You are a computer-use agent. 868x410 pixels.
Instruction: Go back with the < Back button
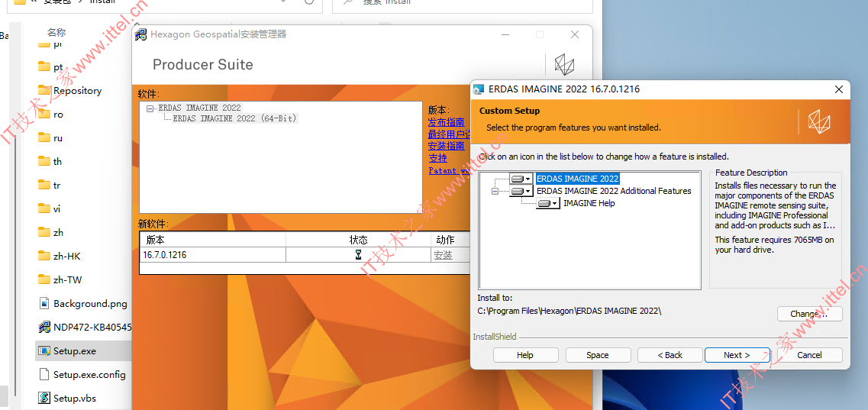670,355
